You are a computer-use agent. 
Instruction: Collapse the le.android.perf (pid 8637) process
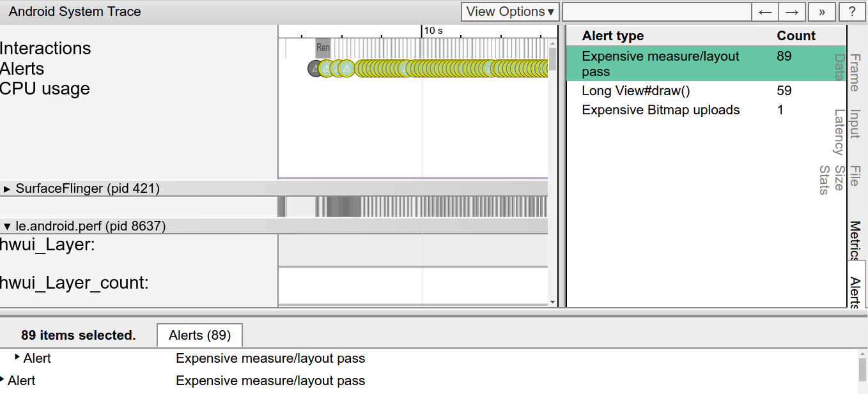click(x=8, y=226)
